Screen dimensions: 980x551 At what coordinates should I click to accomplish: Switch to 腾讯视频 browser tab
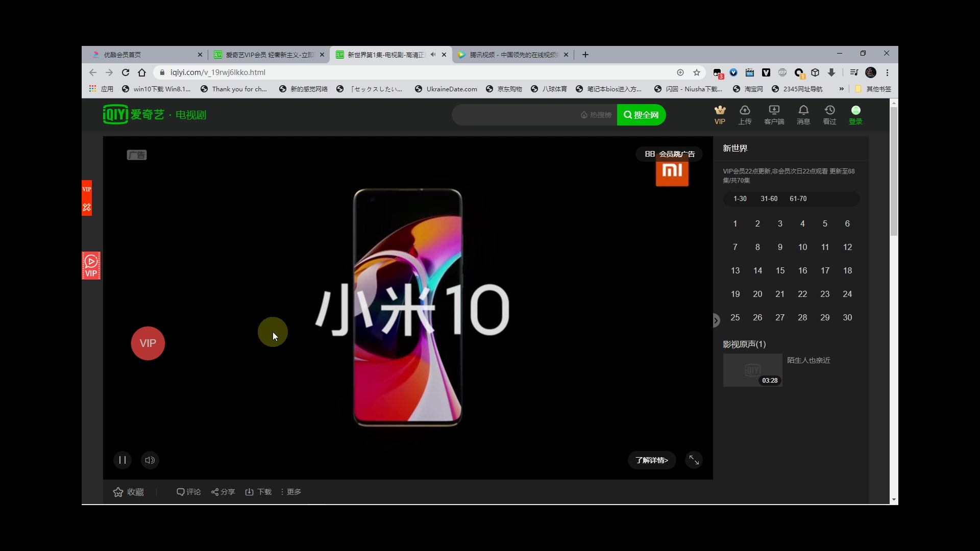(512, 55)
